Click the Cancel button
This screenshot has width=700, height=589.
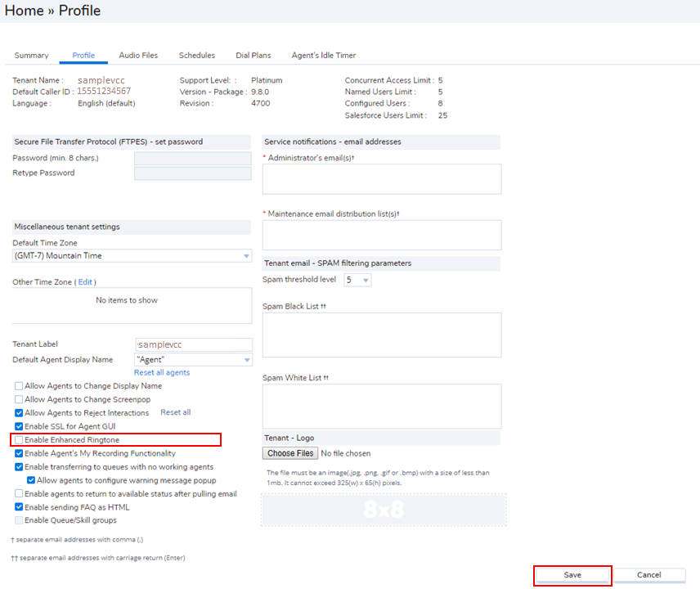[649, 575]
